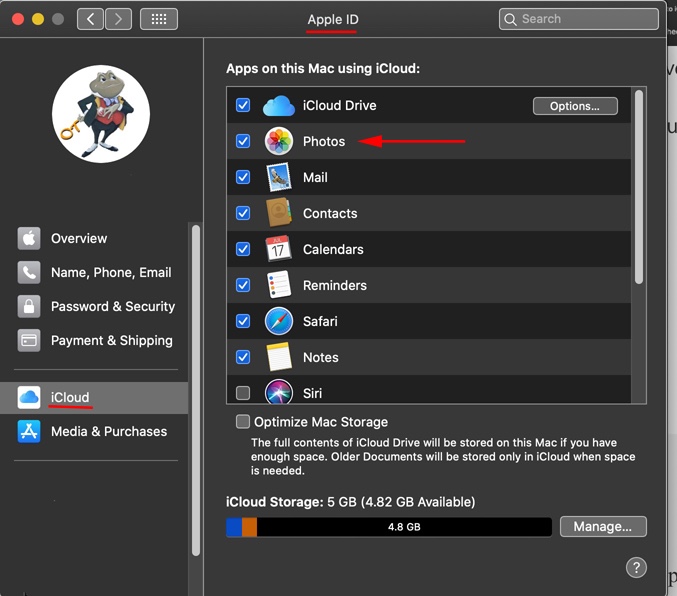Click the Photos app icon
The width and height of the screenshot is (677, 596).
point(278,141)
